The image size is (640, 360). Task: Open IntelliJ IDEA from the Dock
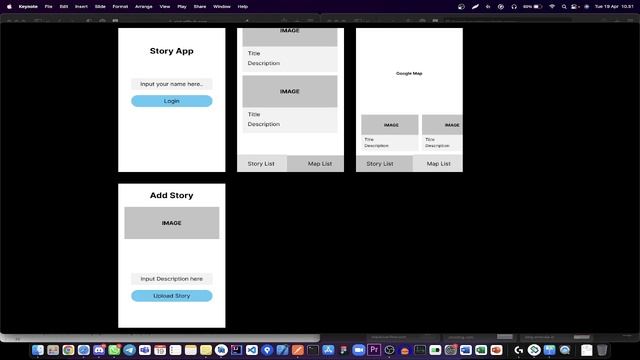coord(236,350)
